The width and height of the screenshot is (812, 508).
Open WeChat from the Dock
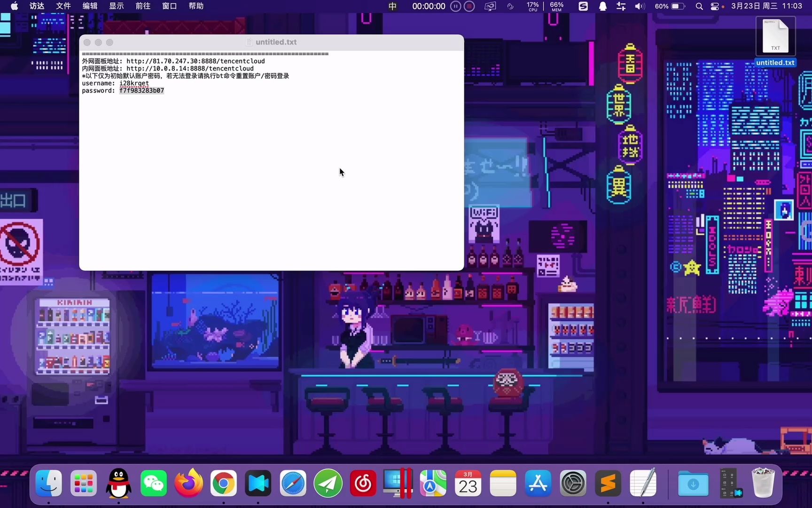pos(154,483)
